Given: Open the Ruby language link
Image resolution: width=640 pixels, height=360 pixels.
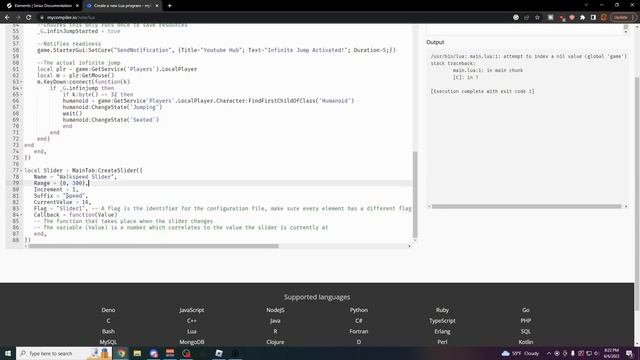Looking at the screenshot, I should [442, 310].
